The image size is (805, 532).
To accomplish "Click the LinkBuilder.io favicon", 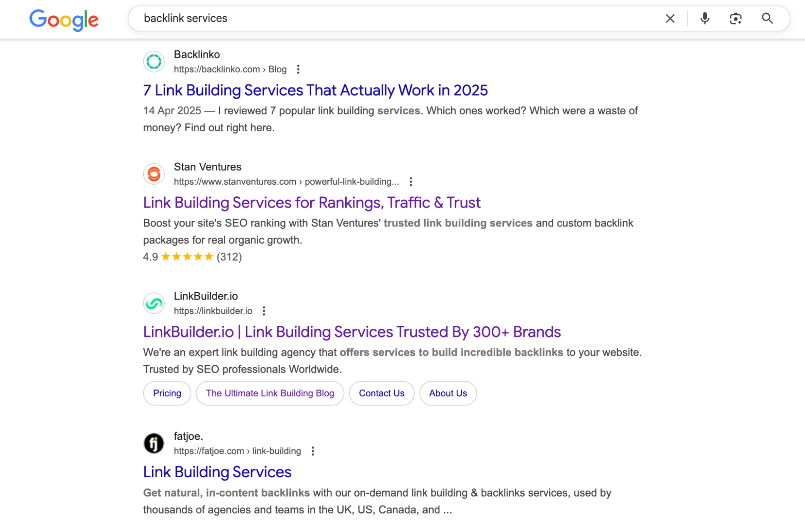I will [154, 303].
